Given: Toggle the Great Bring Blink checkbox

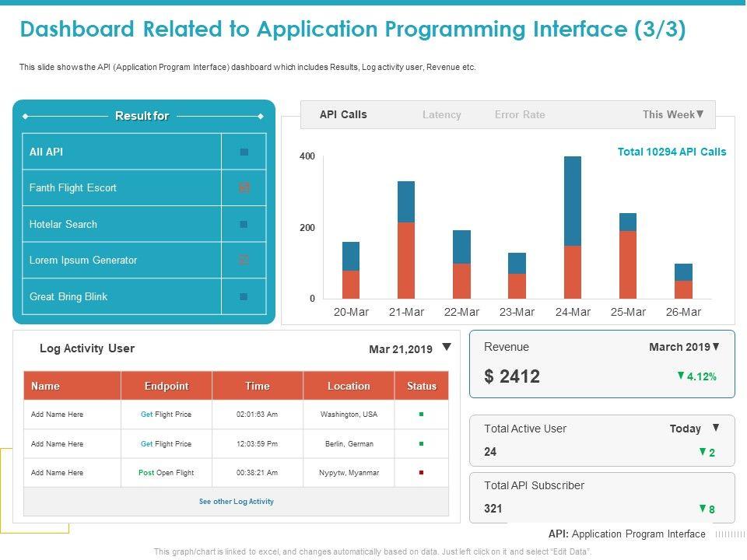Looking at the screenshot, I should [244, 297].
